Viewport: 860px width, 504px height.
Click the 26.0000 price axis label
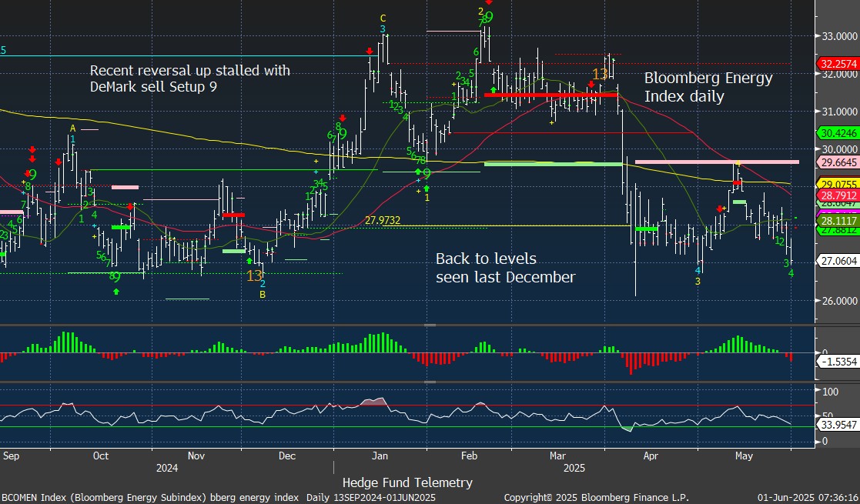pyautogui.click(x=839, y=301)
